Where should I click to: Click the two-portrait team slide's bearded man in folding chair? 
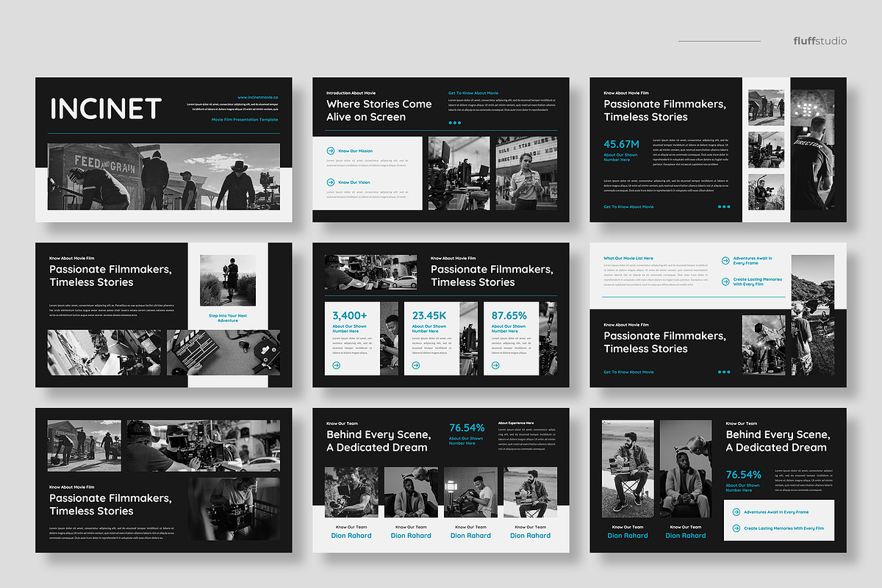628,470
